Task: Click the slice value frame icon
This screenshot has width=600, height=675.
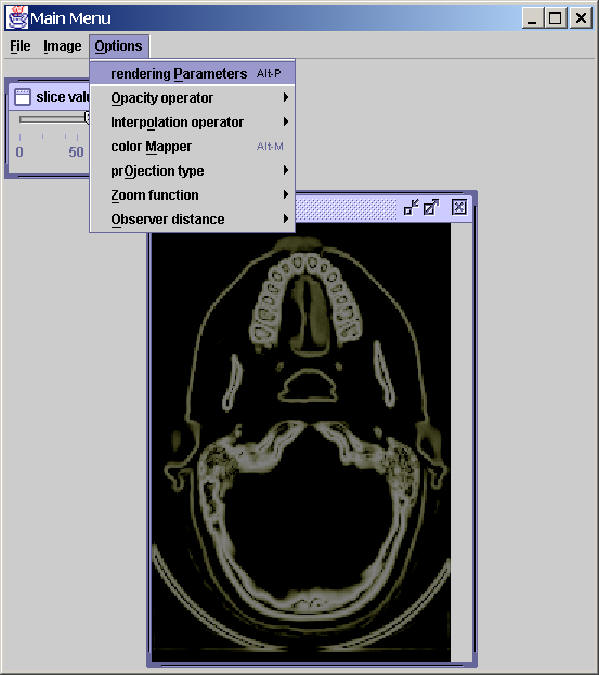Action: [22, 97]
